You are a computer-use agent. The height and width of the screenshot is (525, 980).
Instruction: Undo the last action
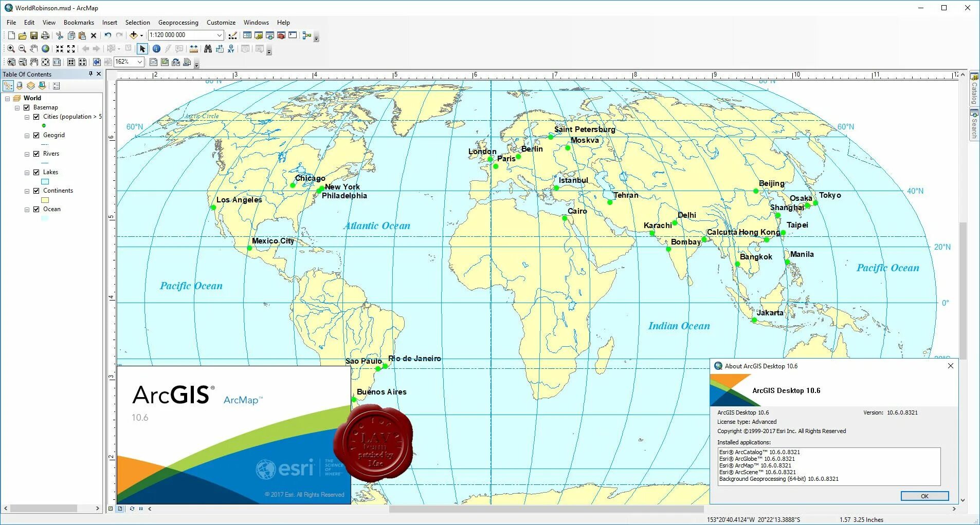click(108, 35)
